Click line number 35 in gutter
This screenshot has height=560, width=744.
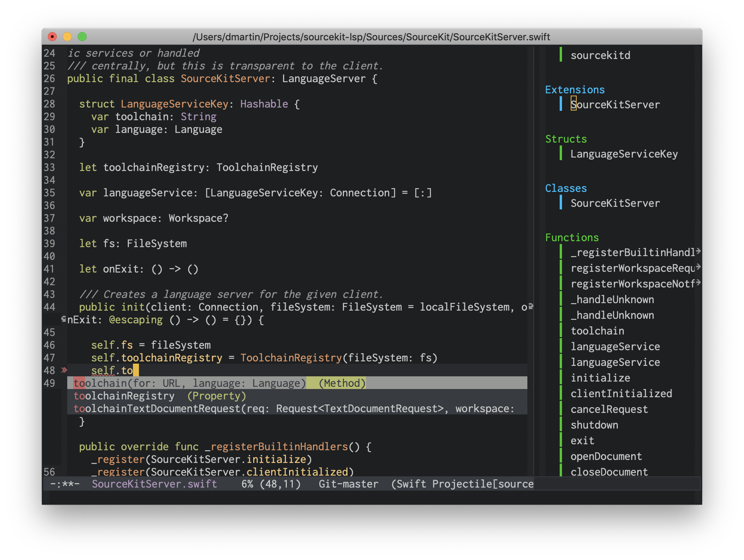(49, 193)
